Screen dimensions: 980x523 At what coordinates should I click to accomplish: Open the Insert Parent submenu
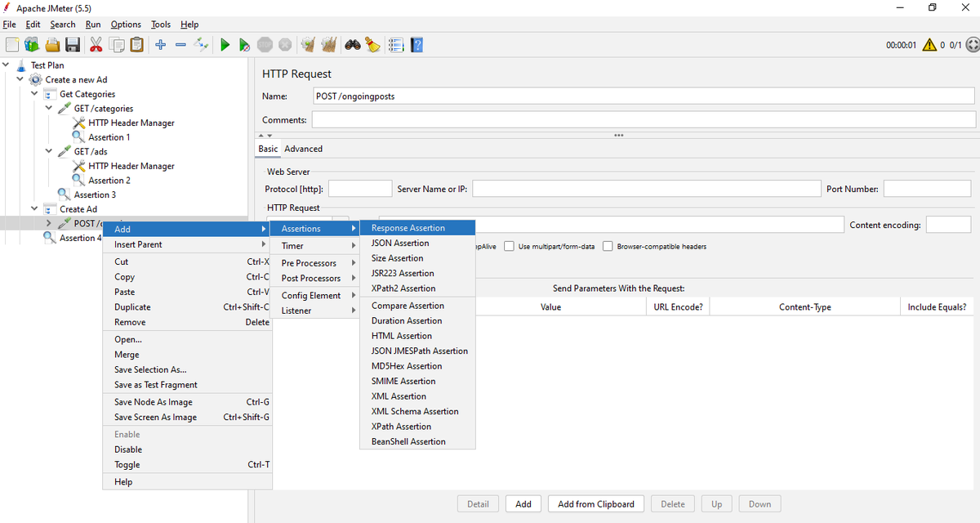click(187, 244)
